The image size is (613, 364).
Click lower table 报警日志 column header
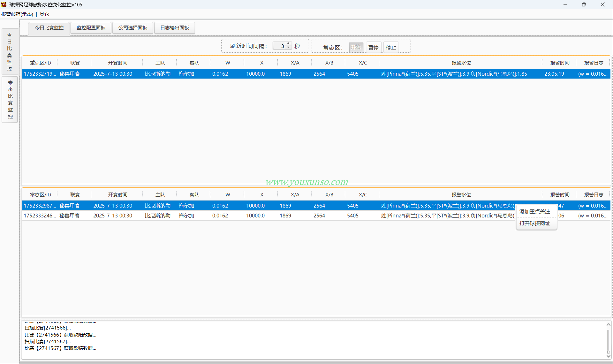click(594, 195)
